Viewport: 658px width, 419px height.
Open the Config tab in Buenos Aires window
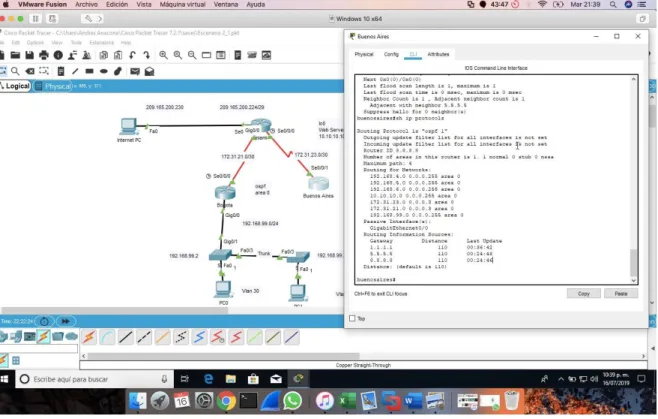(391, 54)
